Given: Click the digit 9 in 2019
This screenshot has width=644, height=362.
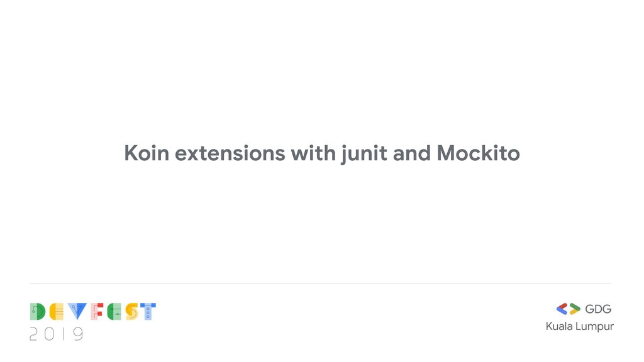Looking at the screenshot, I should (x=78, y=334).
